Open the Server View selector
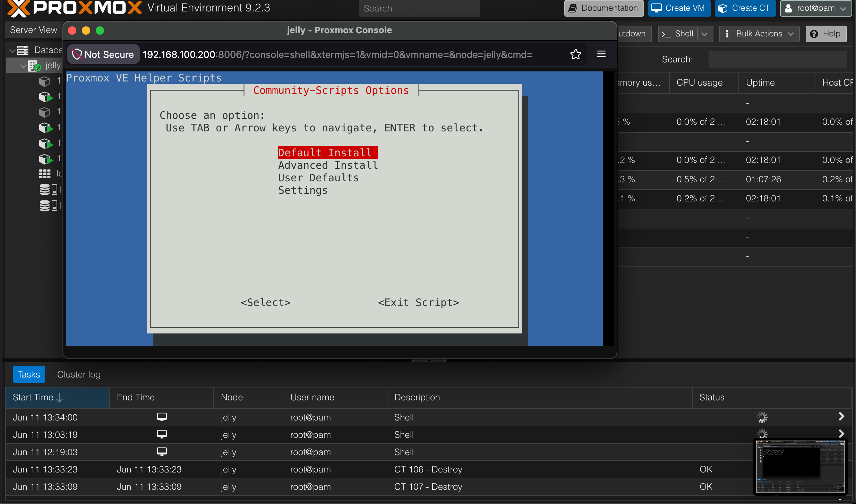The height and width of the screenshot is (504, 856). tap(33, 30)
